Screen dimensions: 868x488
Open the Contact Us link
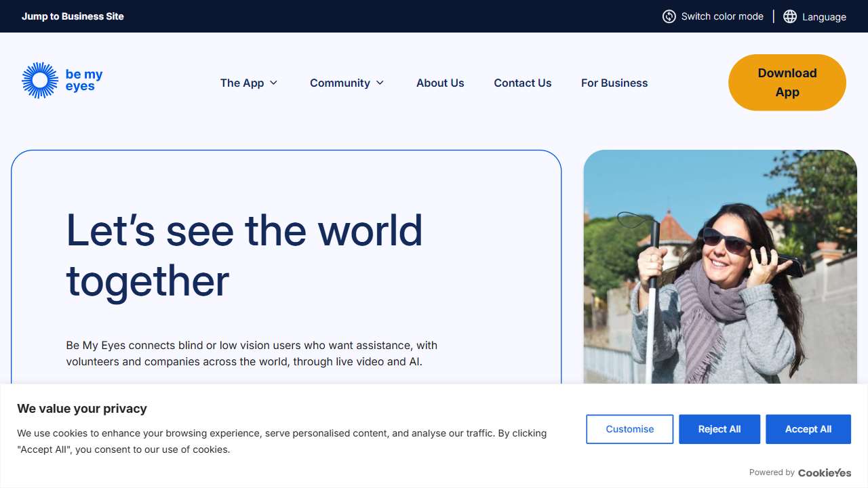(522, 83)
